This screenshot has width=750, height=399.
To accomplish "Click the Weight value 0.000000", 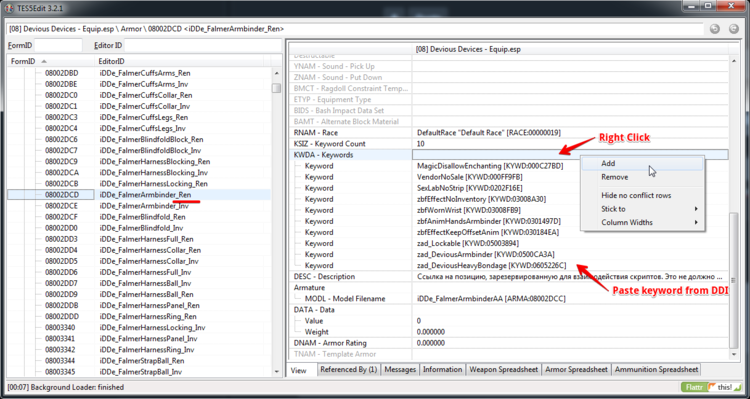I will point(430,332).
